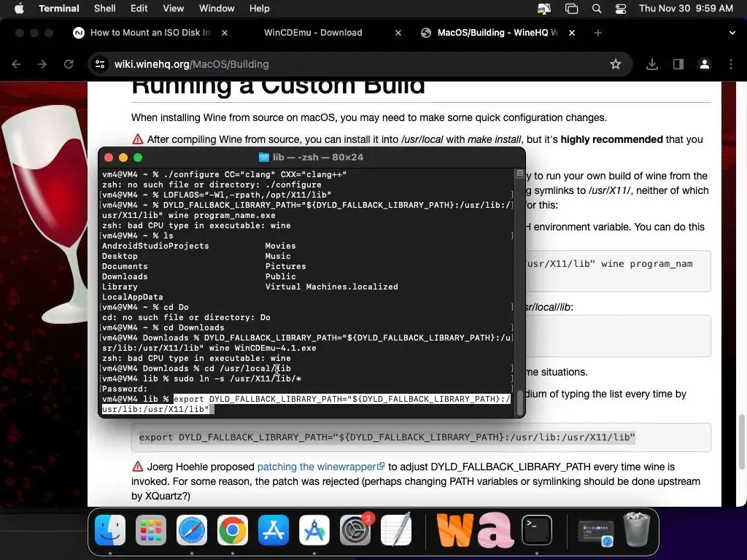Open the Chrome profile menu

[x=705, y=64]
